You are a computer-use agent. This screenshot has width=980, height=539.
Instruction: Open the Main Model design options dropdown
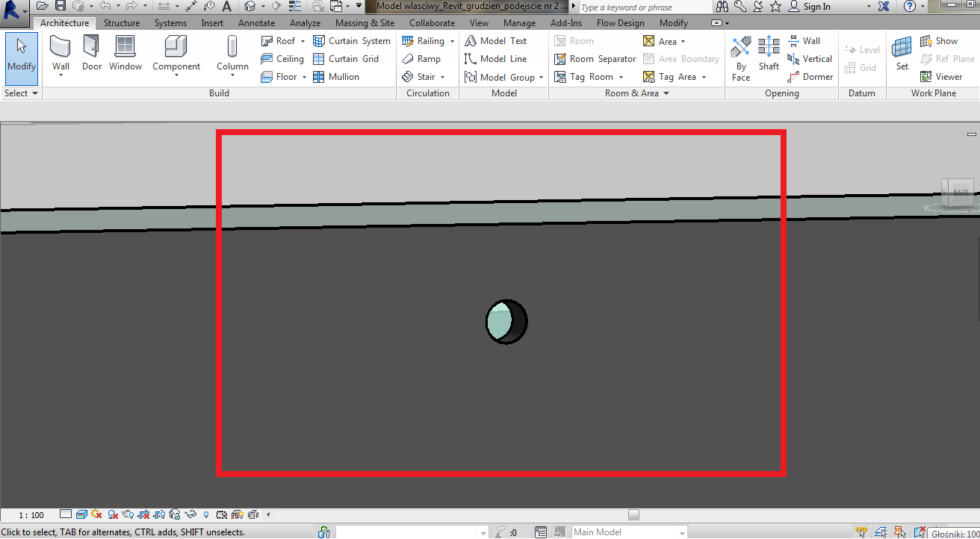pyautogui.click(x=680, y=532)
